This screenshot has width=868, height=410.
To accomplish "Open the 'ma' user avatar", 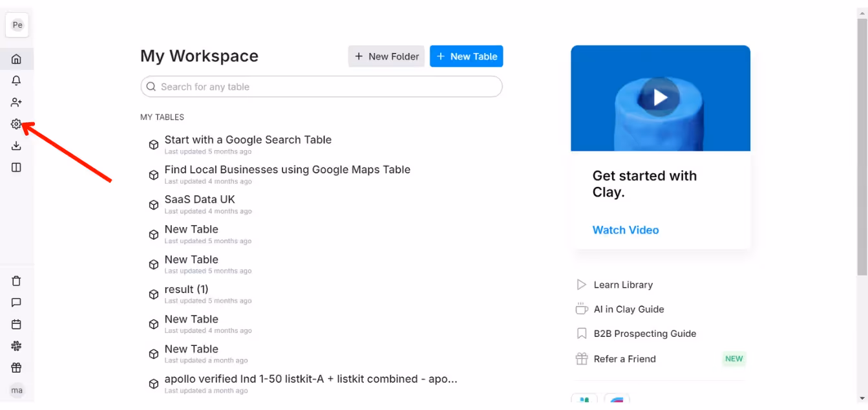I will [x=17, y=391].
